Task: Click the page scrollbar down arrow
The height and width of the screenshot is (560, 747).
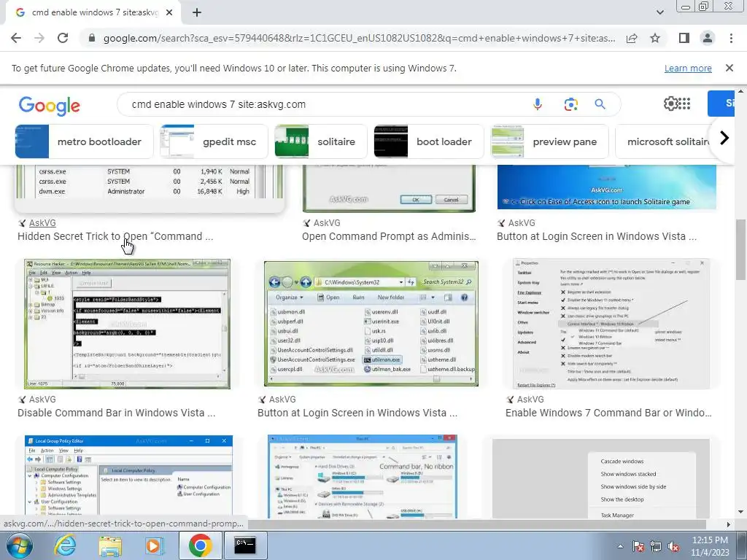Action: (741, 513)
